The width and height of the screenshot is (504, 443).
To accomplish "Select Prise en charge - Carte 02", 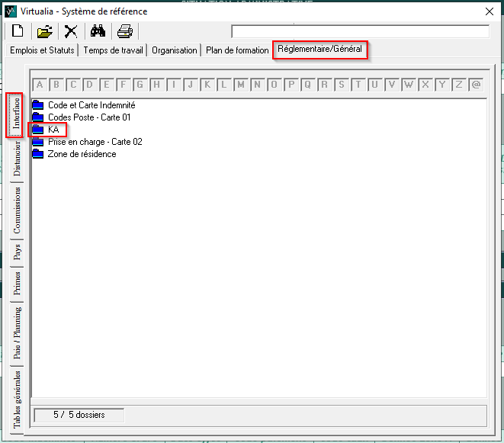I will click(95, 142).
